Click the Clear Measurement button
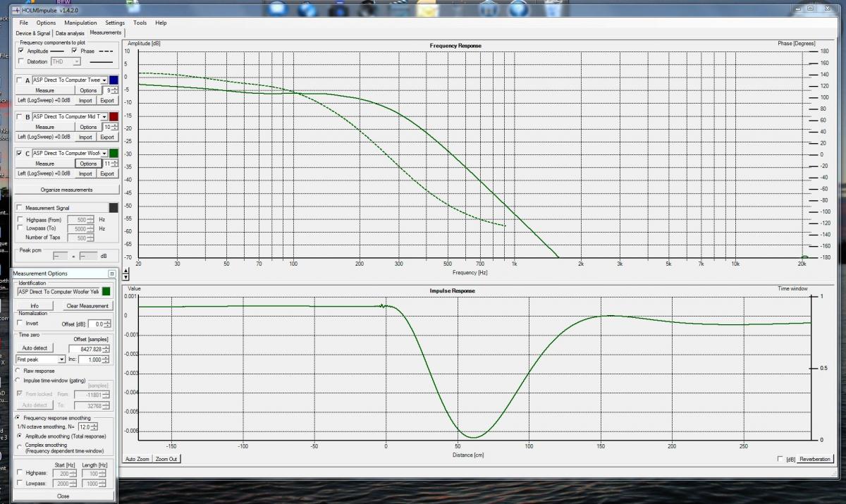Screen dimensions: 846x504 point(87,306)
